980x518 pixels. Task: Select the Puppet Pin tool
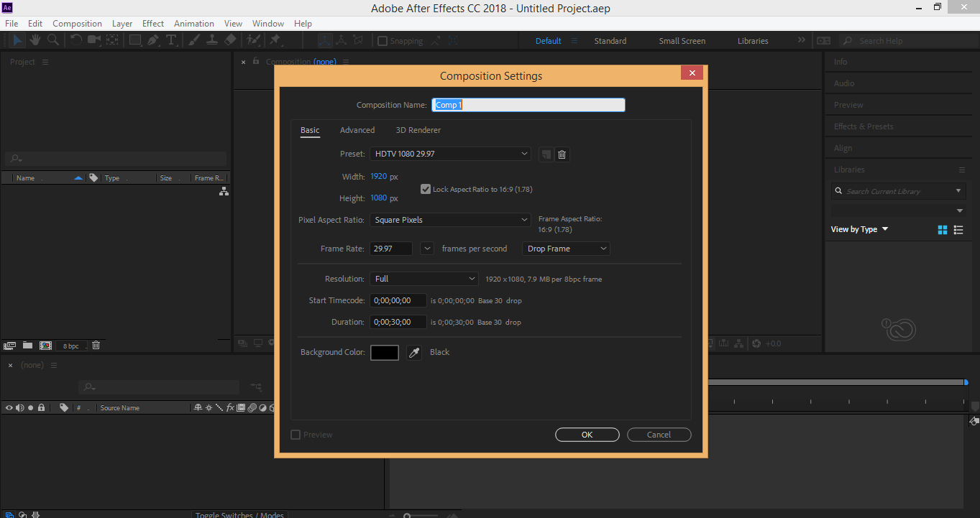[277, 40]
